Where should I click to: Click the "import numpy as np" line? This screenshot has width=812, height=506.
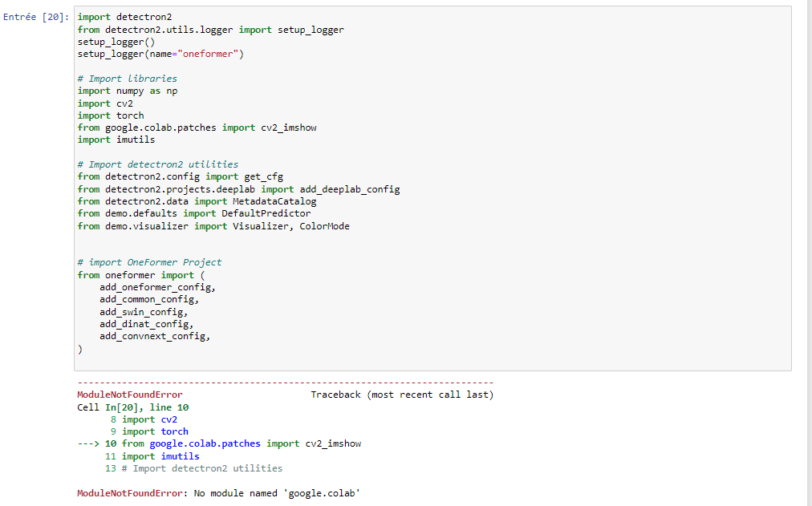click(x=127, y=91)
